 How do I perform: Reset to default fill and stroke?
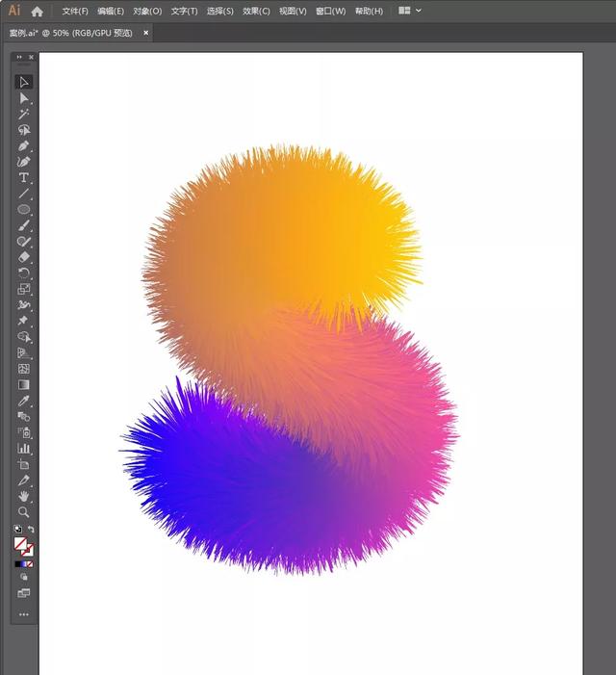[x=17, y=529]
